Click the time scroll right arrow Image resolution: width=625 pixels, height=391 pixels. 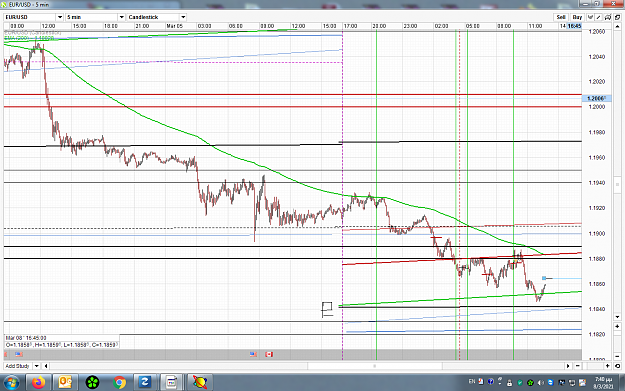(x=568, y=366)
